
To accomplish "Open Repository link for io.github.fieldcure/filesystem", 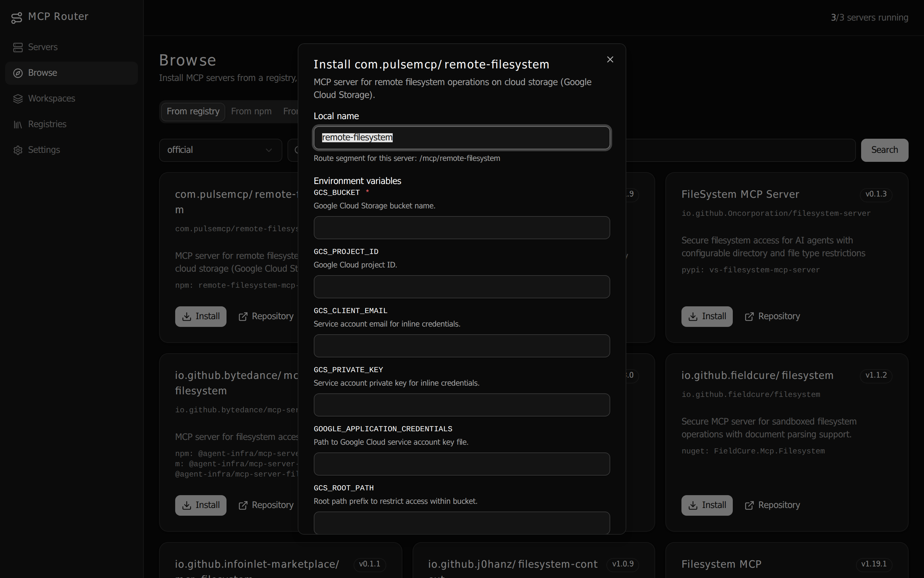I will coord(773,505).
